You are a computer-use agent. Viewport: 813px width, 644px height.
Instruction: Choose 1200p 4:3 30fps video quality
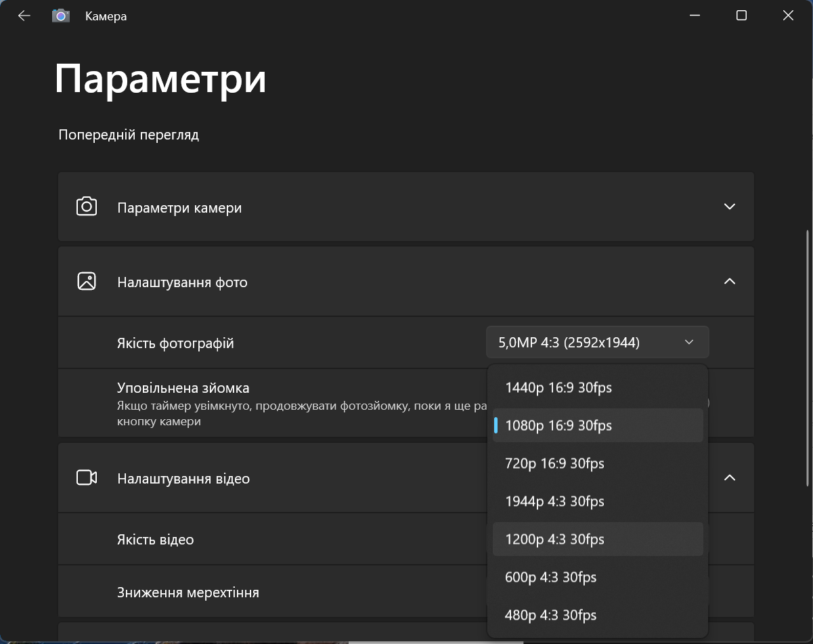click(x=598, y=540)
